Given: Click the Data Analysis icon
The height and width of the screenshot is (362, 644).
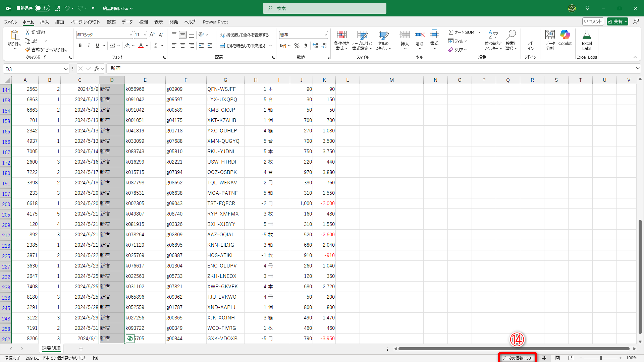Looking at the screenshot, I should click(550, 35).
